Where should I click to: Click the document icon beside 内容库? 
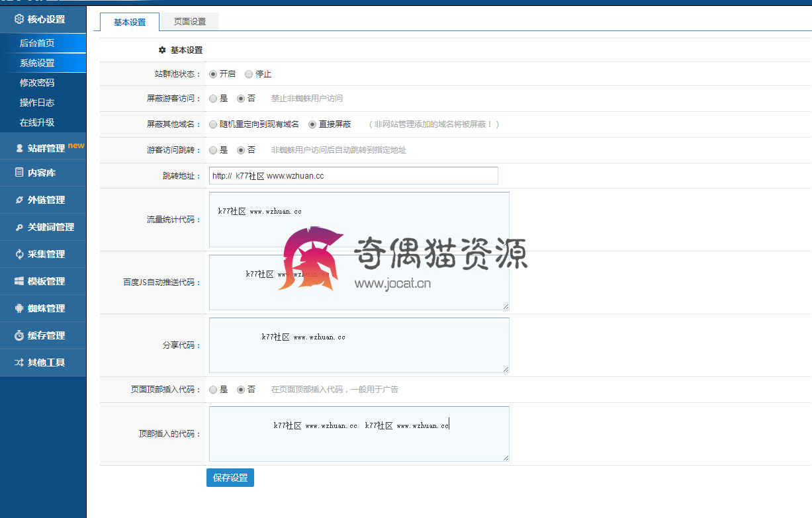point(19,172)
